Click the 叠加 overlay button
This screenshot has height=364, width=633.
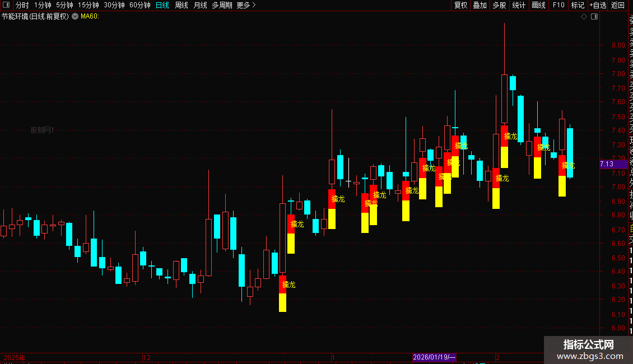(x=480, y=5)
